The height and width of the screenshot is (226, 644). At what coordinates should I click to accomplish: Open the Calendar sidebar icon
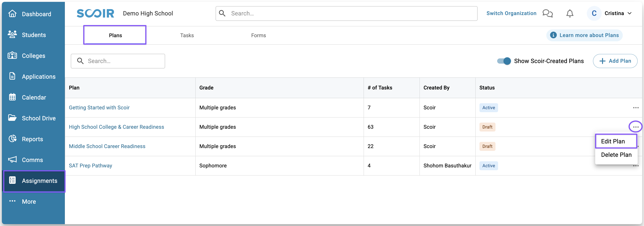(x=12, y=97)
